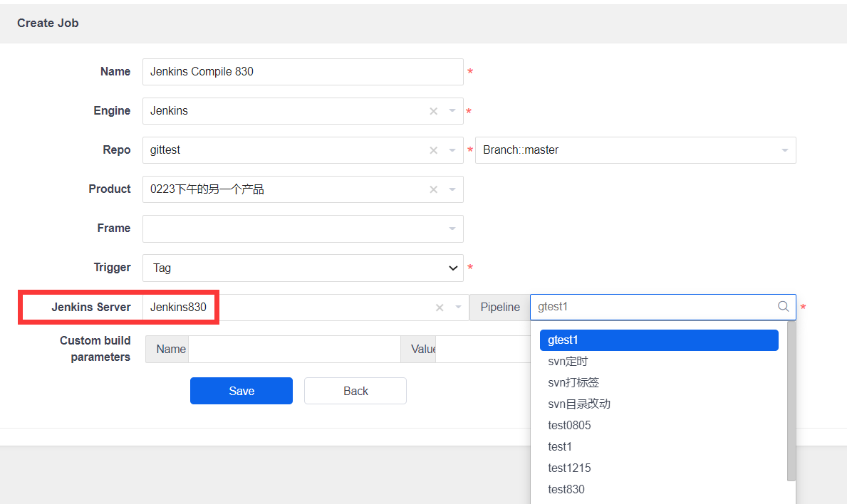Expand the Frame dropdown

303,229
